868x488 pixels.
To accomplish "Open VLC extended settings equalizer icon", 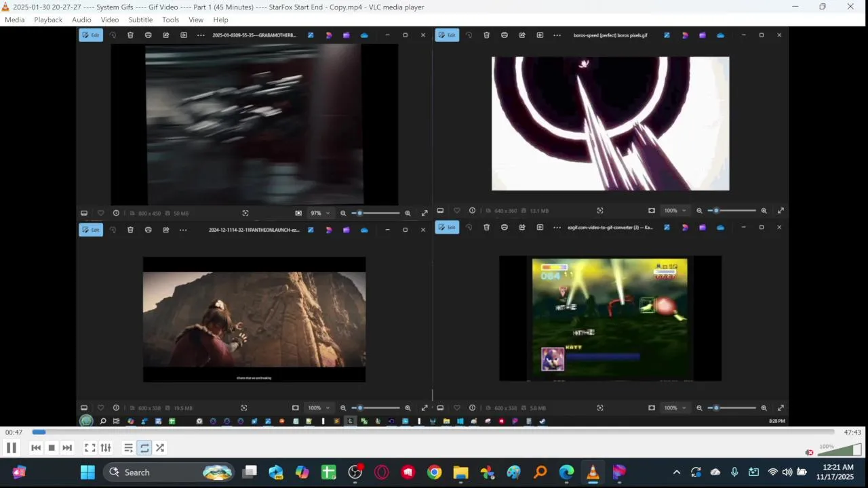I will point(106,447).
